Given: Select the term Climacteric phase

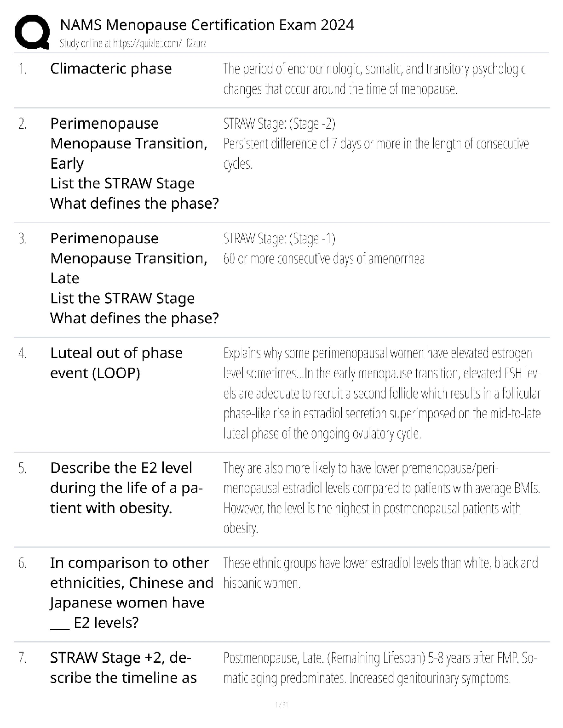Looking at the screenshot, I should click(x=111, y=68).
